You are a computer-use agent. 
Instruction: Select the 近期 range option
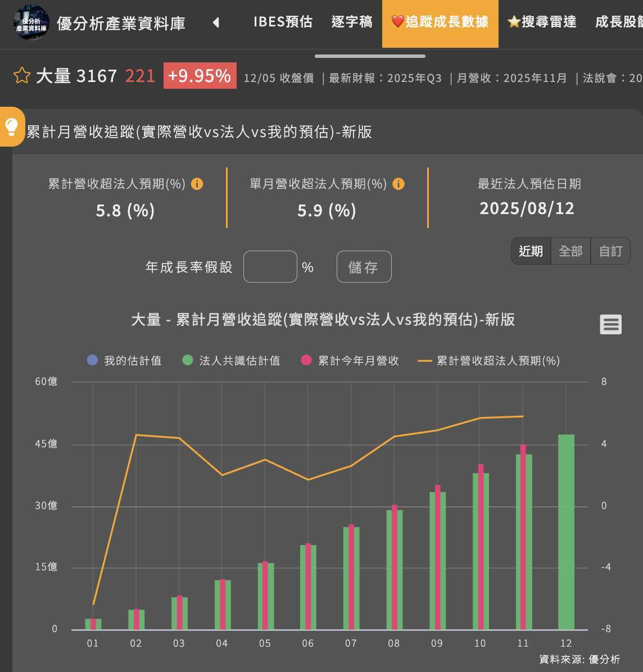[x=531, y=251]
